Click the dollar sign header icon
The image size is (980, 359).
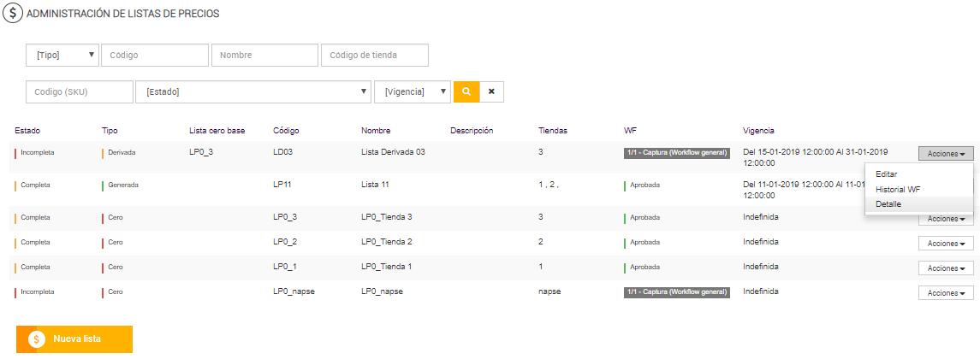15,14
